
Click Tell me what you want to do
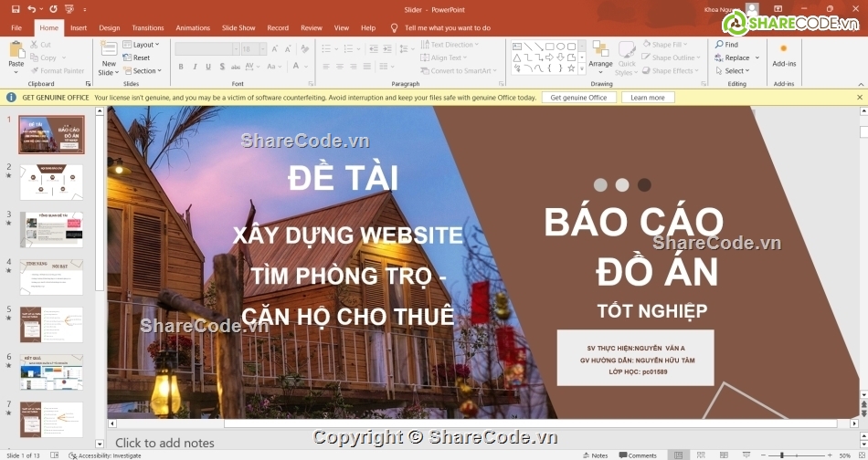[x=448, y=27]
